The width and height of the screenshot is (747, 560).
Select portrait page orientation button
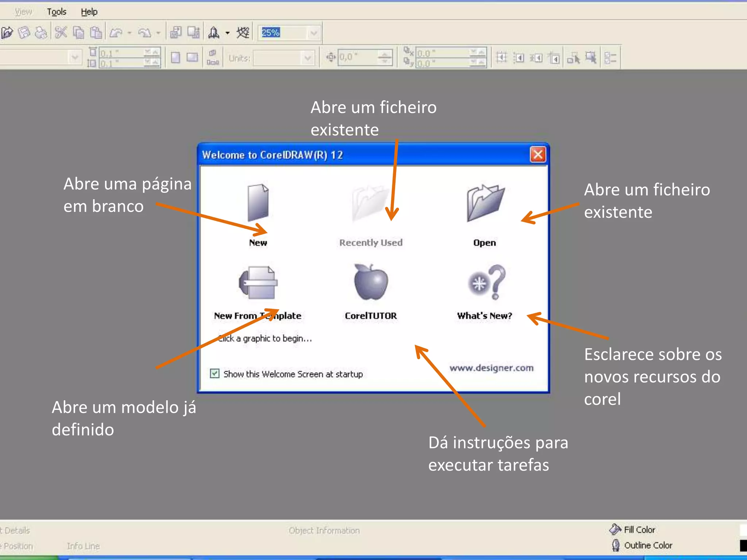(175, 58)
